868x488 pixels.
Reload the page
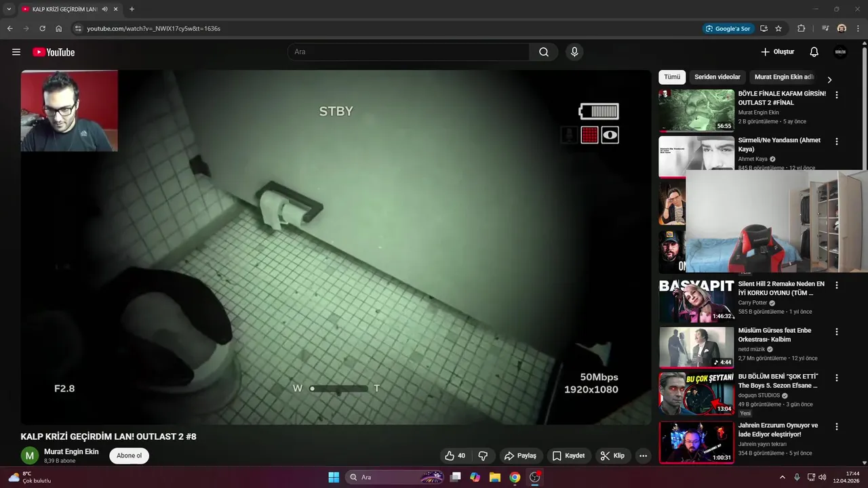pos(42,28)
